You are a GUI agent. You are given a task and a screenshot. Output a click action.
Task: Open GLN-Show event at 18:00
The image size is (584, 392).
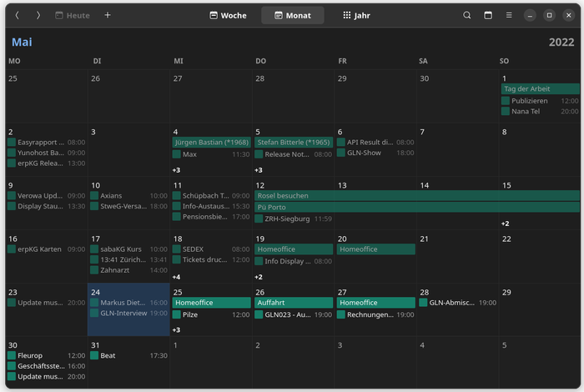375,153
